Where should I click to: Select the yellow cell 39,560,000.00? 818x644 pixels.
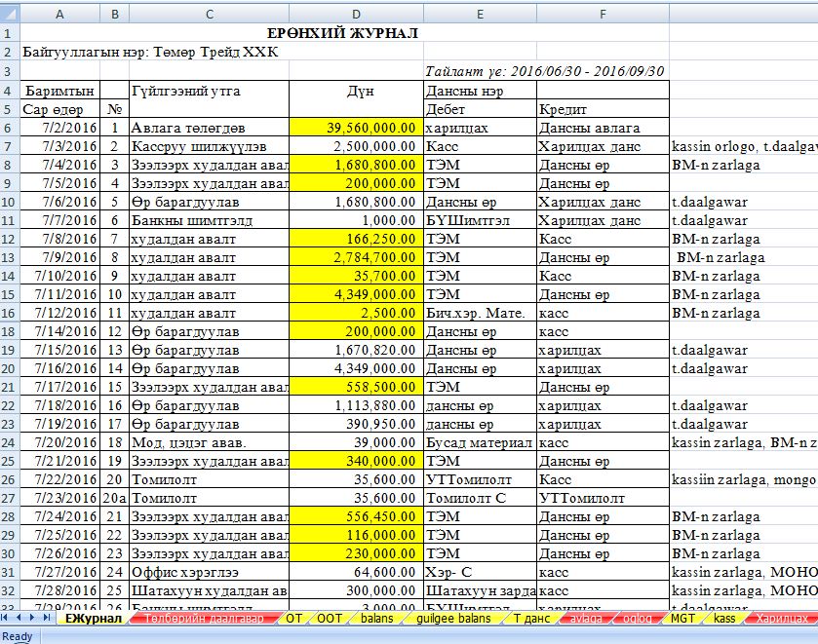pyautogui.click(x=356, y=128)
